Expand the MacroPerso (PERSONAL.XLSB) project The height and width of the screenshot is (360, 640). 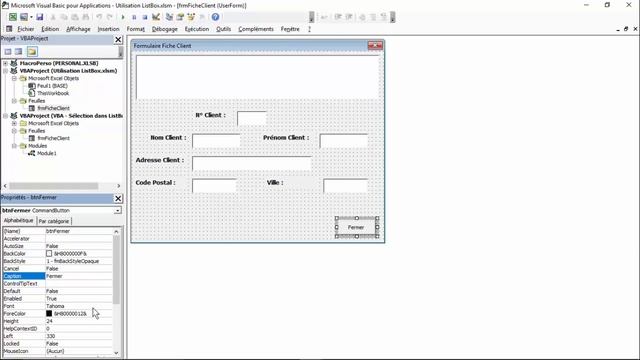[x=6, y=63]
